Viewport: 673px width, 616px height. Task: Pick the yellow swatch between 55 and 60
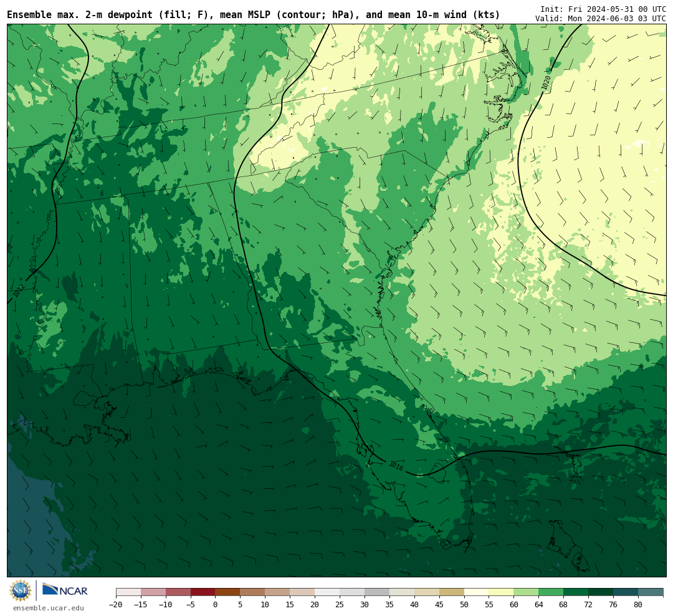pos(502,592)
